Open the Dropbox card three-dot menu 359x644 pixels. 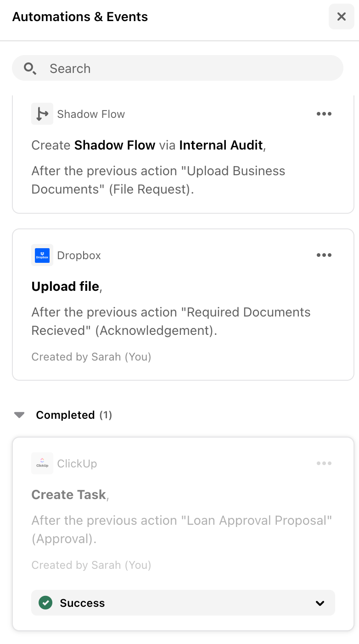(324, 255)
